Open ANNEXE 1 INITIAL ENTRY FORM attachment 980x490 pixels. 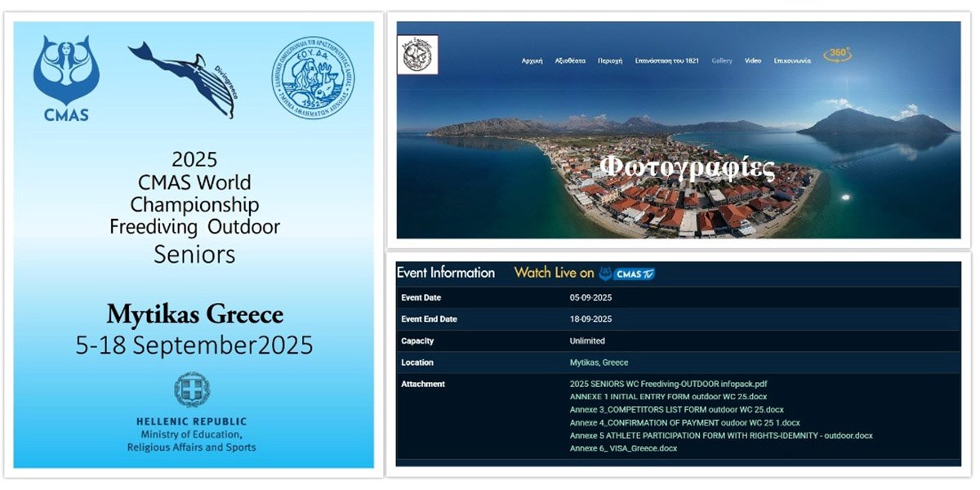669,397
